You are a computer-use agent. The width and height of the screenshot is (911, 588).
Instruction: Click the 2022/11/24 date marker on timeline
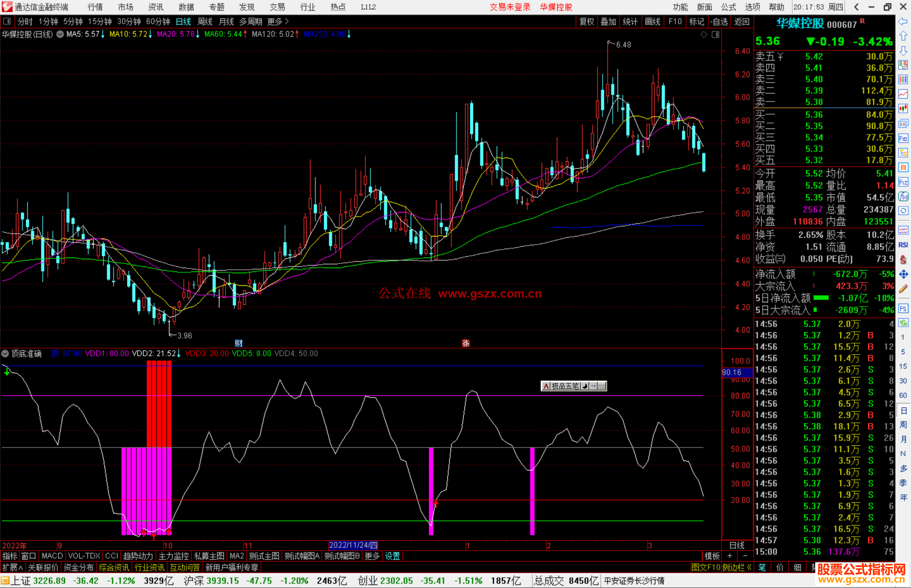pyautogui.click(x=353, y=545)
